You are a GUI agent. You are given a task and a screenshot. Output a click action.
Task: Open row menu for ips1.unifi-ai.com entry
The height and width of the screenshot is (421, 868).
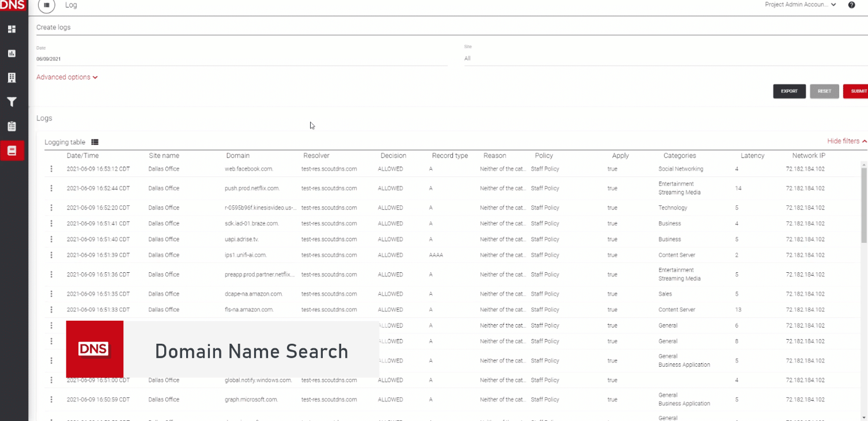51,255
